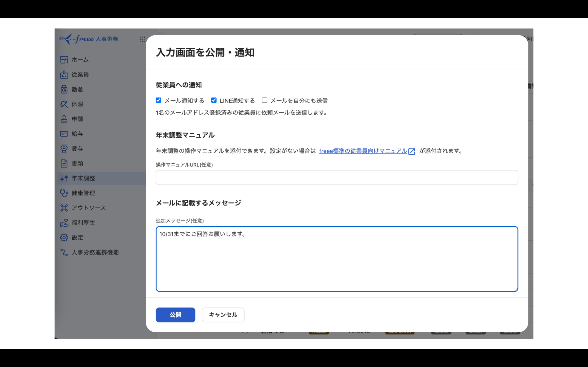
Task: Click the 健康管理 stethoscope icon
Action: (x=64, y=193)
